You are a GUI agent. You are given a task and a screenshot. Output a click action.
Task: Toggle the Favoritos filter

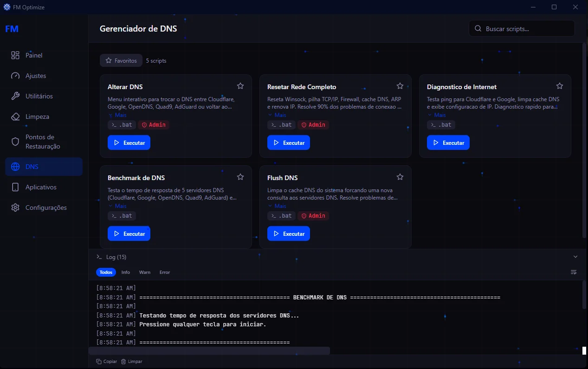point(121,60)
